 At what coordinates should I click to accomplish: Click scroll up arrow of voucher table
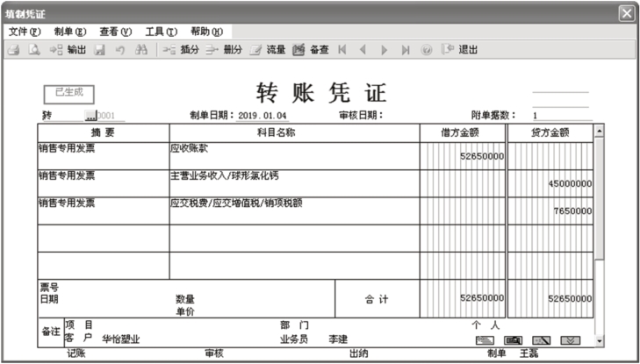(599, 131)
